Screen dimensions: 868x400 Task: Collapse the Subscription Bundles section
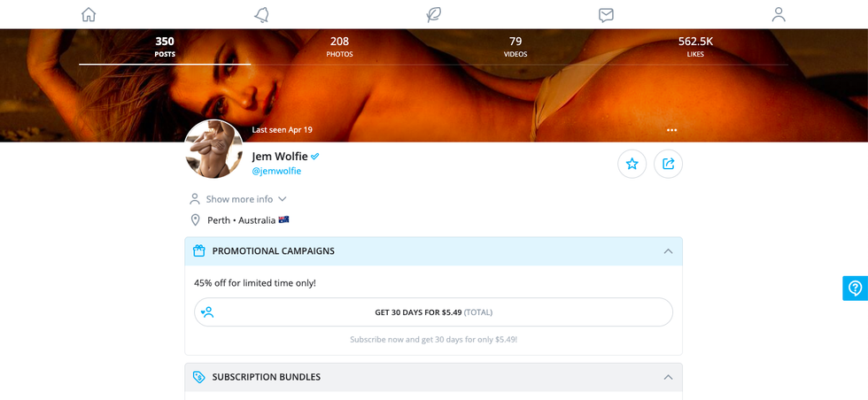coord(668,377)
